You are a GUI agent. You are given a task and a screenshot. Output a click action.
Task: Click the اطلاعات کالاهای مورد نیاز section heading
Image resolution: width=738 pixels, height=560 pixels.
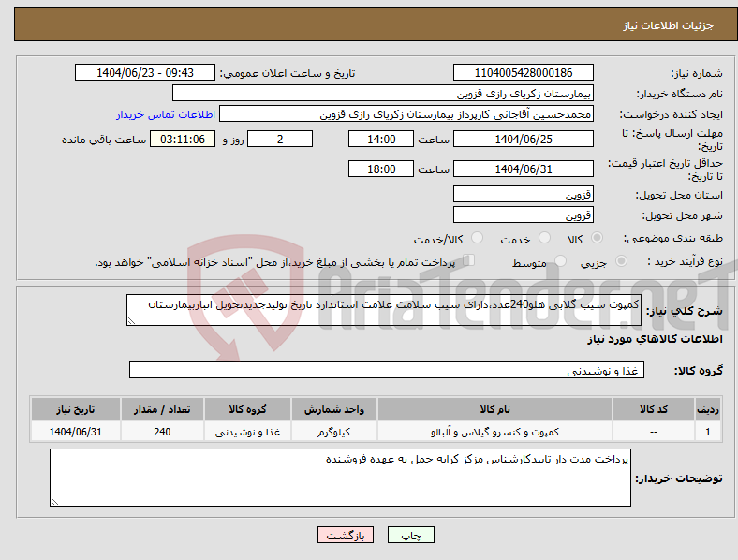[x=655, y=339]
